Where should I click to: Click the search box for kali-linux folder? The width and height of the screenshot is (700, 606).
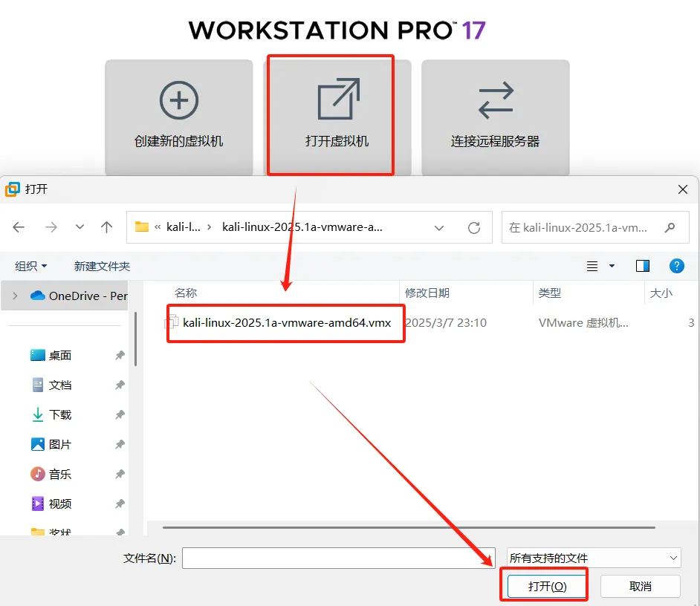(x=595, y=227)
